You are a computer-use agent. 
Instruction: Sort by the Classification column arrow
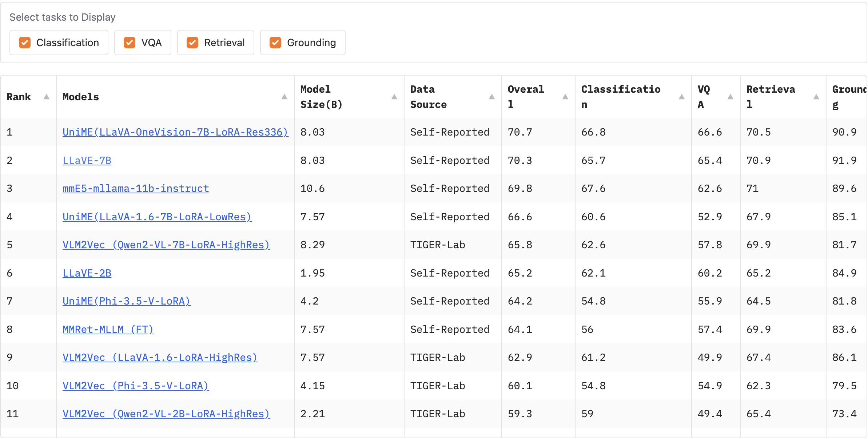681,97
